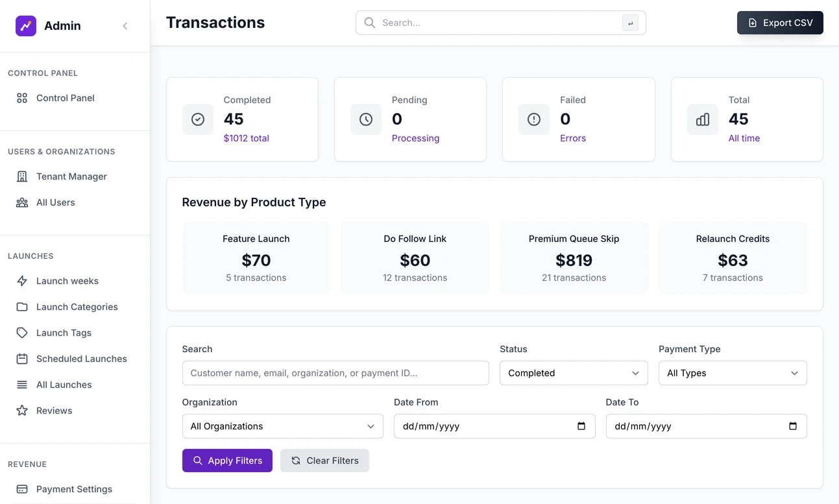Image resolution: width=839 pixels, height=504 pixels.
Task: Click the Scheduled Launches calendar icon
Action: 22,359
